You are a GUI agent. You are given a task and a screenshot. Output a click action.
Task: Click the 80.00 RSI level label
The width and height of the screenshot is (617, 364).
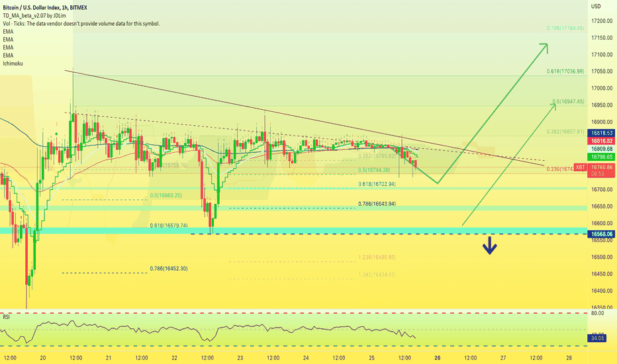[x=597, y=313]
